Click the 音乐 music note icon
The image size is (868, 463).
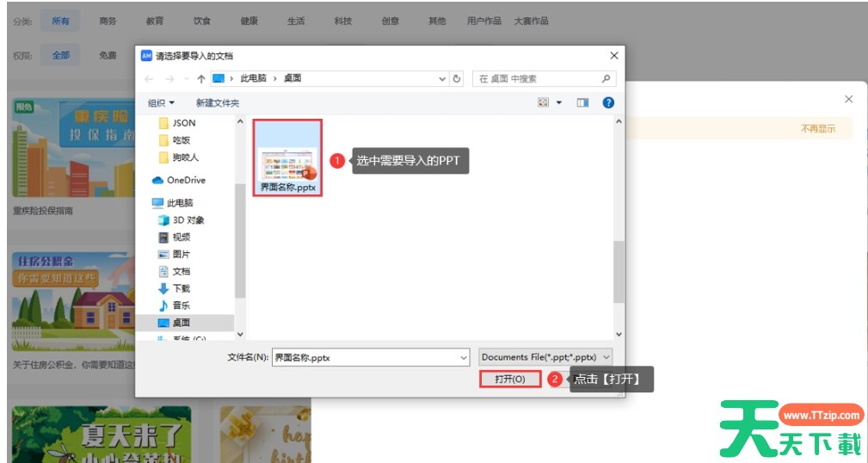pos(163,306)
